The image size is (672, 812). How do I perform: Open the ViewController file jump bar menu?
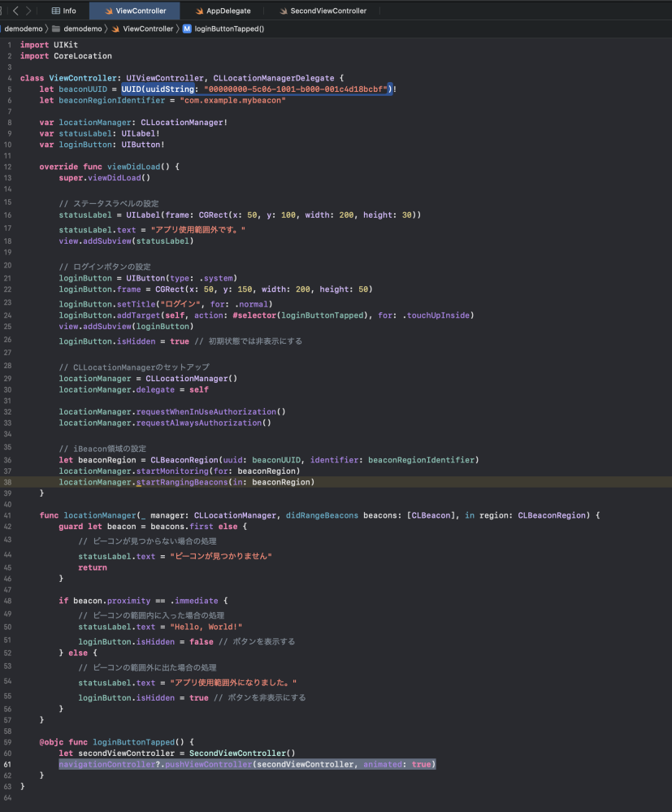tap(146, 28)
